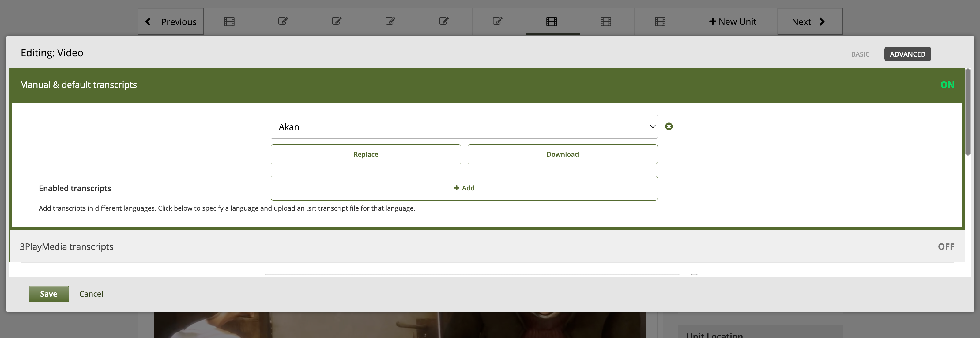Toggle the Manual & default transcripts ON switch
This screenshot has width=980, height=338.
(947, 85)
